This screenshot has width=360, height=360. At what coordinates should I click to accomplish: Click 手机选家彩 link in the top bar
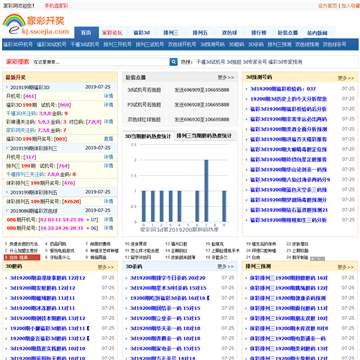click(x=56, y=6)
